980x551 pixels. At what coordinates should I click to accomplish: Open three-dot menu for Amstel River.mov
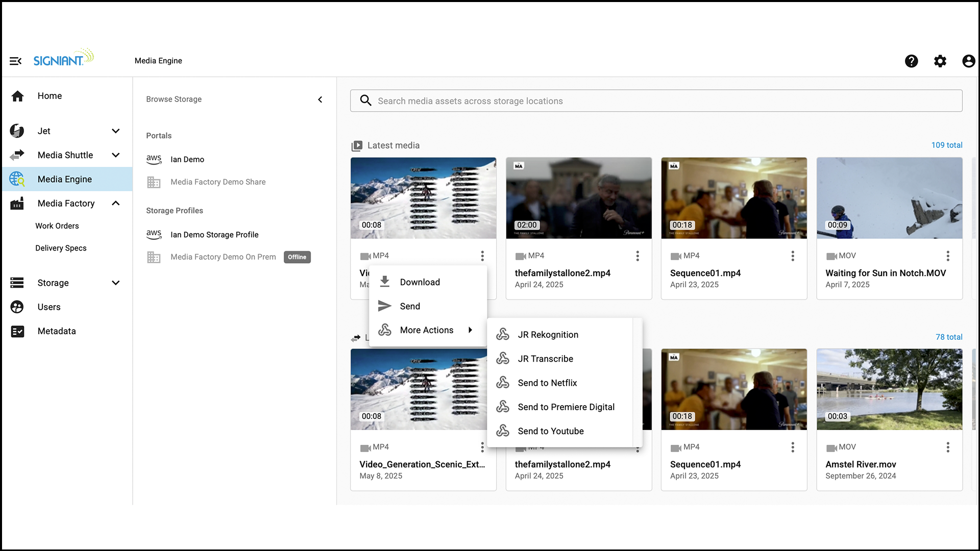(948, 447)
